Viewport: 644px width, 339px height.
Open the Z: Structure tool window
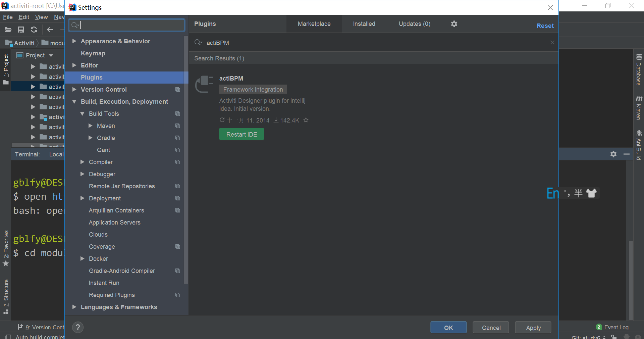[x=6, y=297]
